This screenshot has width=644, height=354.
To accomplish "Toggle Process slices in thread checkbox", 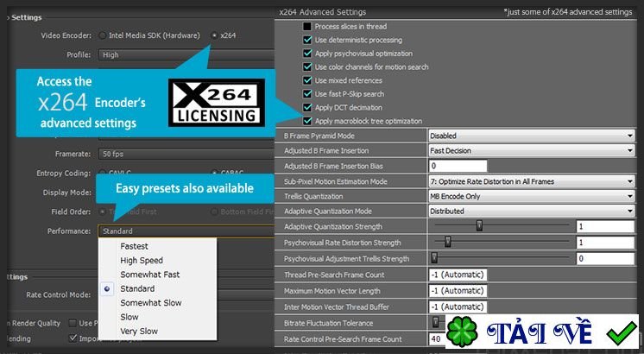I will coord(307,26).
